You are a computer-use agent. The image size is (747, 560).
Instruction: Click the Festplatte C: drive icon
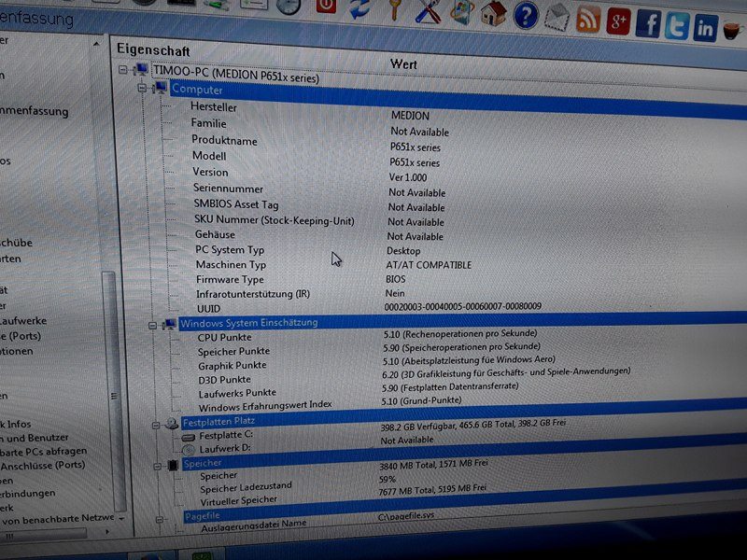pos(189,437)
